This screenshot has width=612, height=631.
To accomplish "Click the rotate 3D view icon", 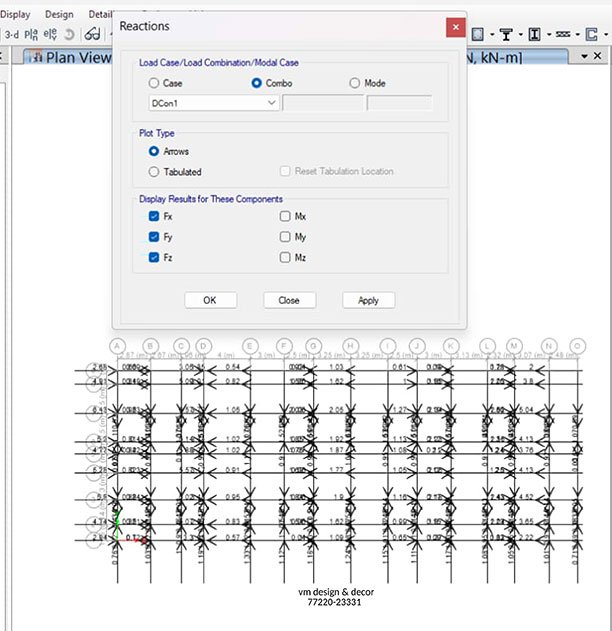I will point(69,34).
